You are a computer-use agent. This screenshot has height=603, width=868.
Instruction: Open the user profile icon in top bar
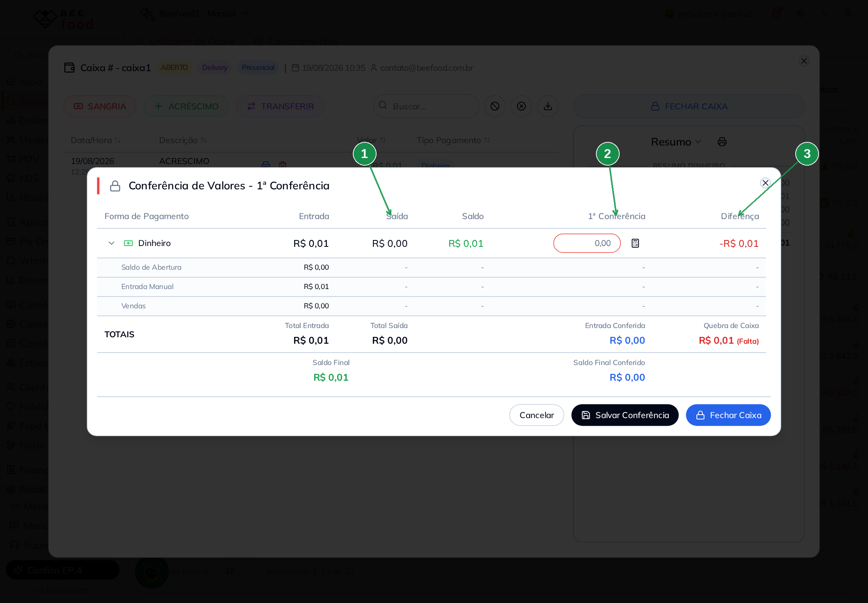pyautogui.click(x=849, y=14)
